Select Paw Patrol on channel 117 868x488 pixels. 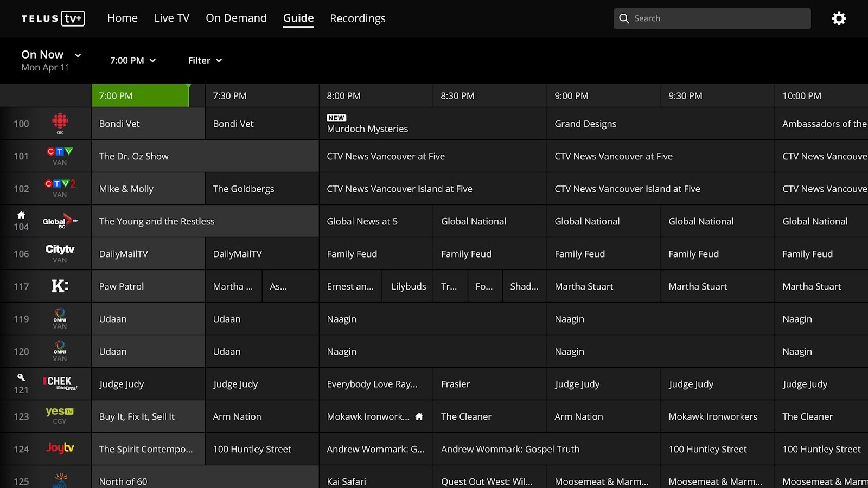[148, 286]
